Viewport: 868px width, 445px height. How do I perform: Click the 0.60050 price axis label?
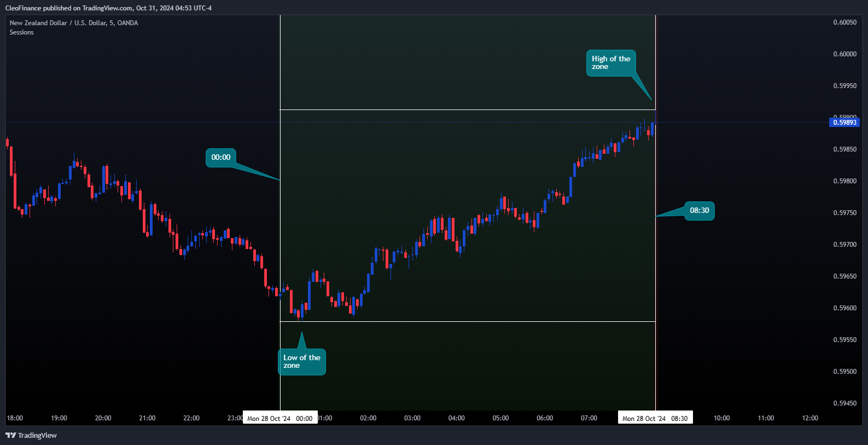tap(844, 22)
